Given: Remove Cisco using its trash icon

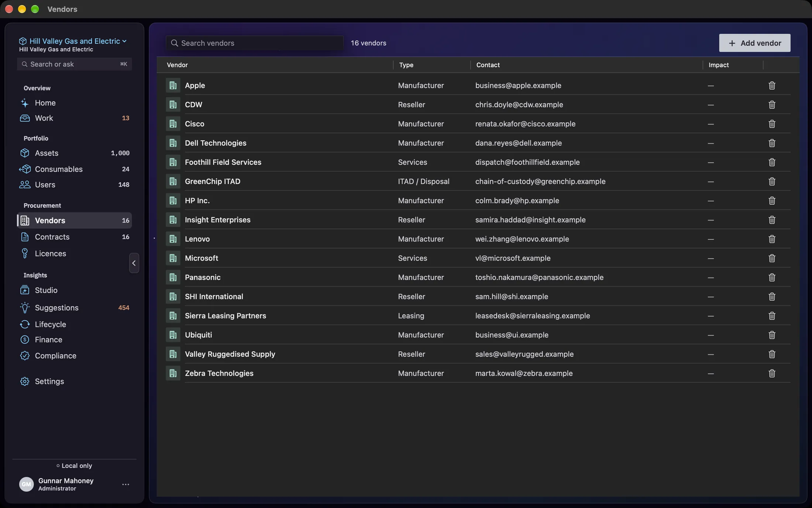Looking at the screenshot, I should (x=772, y=124).
